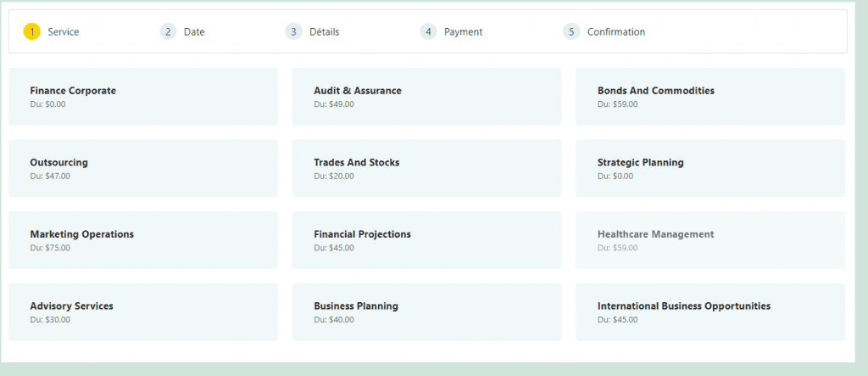Click the step 2 number circle
The width and height of the screenshot is (868, 376).
tap(168, 32)
